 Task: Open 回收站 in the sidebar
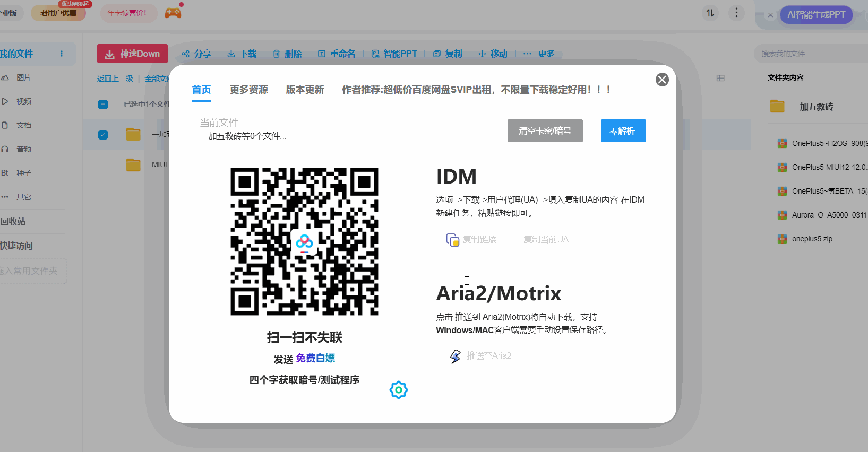tap(13, 221)
